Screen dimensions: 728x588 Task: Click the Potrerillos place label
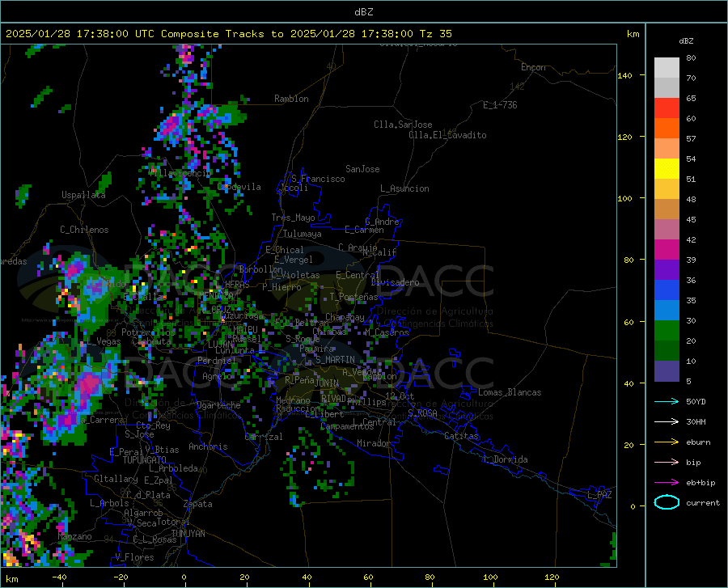(x=148, y=332)
